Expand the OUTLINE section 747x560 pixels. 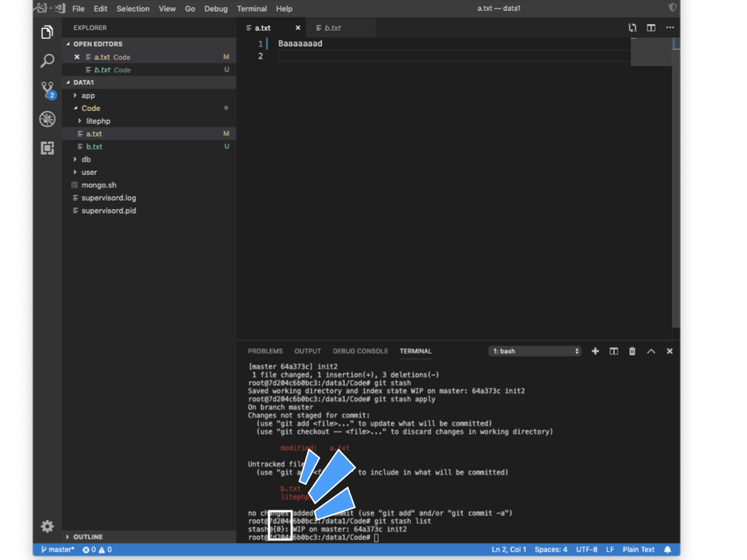coord(88,537)
